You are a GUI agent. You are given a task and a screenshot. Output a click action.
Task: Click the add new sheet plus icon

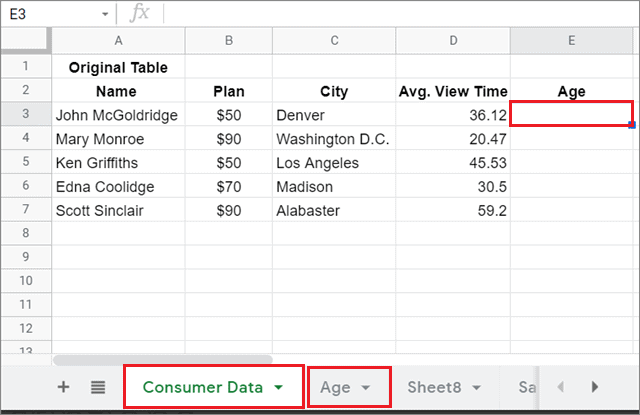pos(64,387)
